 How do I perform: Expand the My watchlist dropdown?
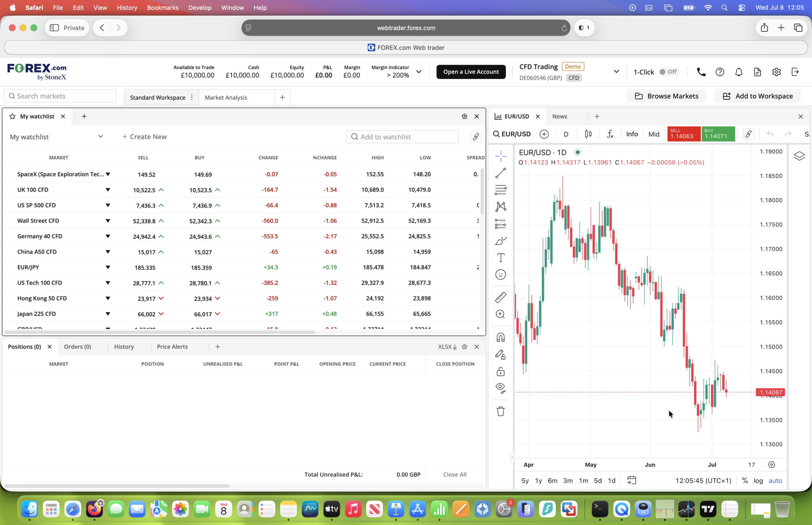(56, 137)
